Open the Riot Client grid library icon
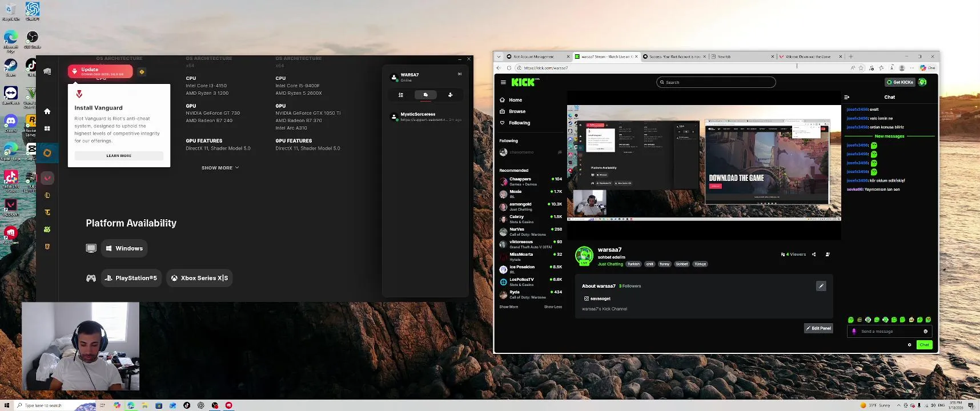The image size is (980, 411). click(x=47, y=128)
